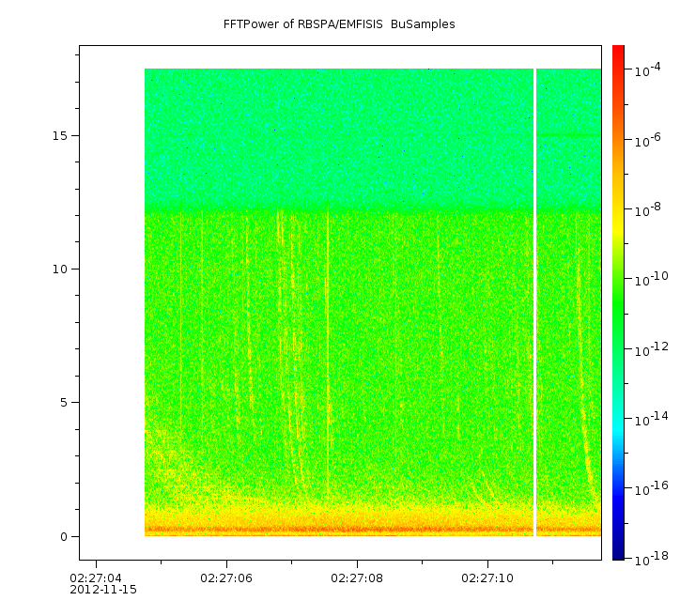Click the red-orange low-frequency band near zero

(x=373, y=530)
